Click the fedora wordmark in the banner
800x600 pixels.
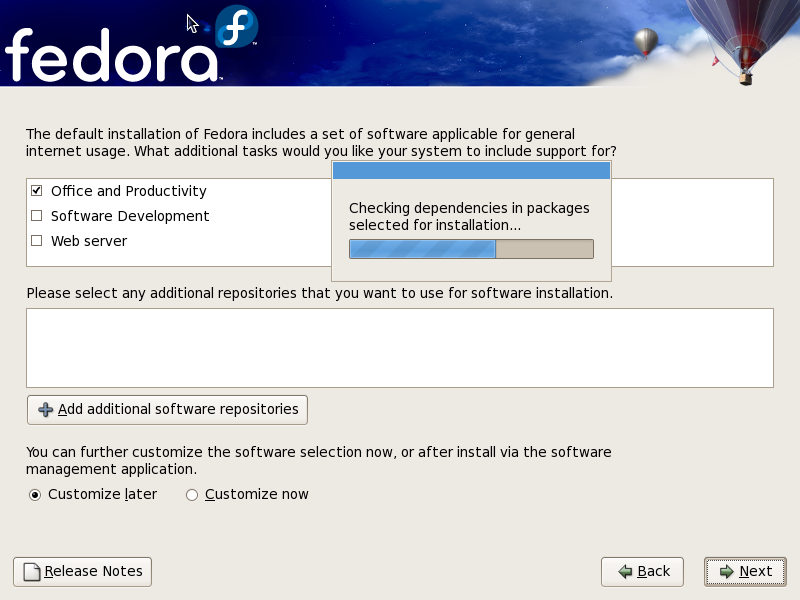(x=113, y=55)
